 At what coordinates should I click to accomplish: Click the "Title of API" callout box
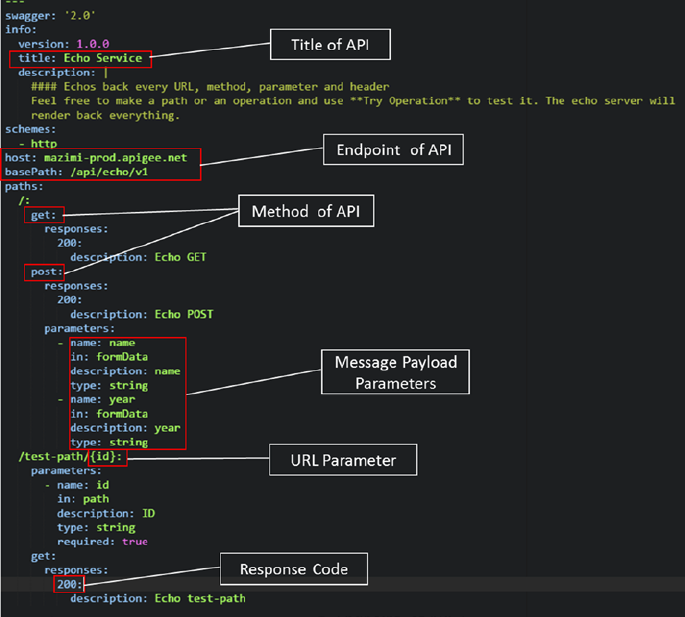click(x=328, y=43)
